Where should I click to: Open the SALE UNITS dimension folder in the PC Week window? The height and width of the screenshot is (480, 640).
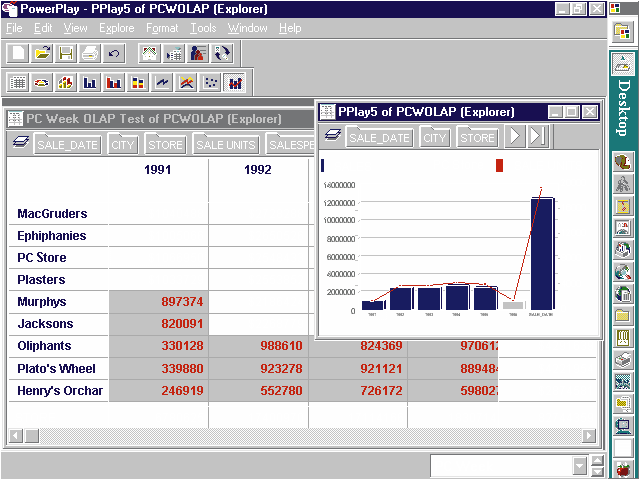tap(226, 144)
